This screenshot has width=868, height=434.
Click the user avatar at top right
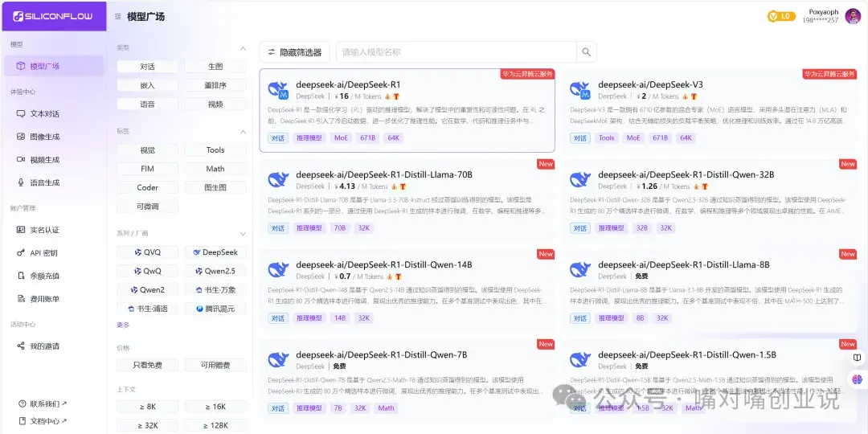(853, 16)
